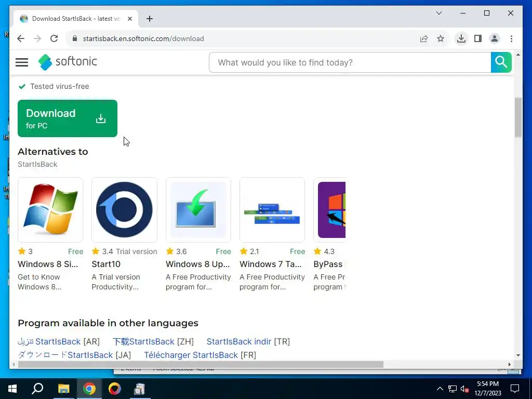Open the StartIsBack [ZH] Chinese link

coord(143,341)
